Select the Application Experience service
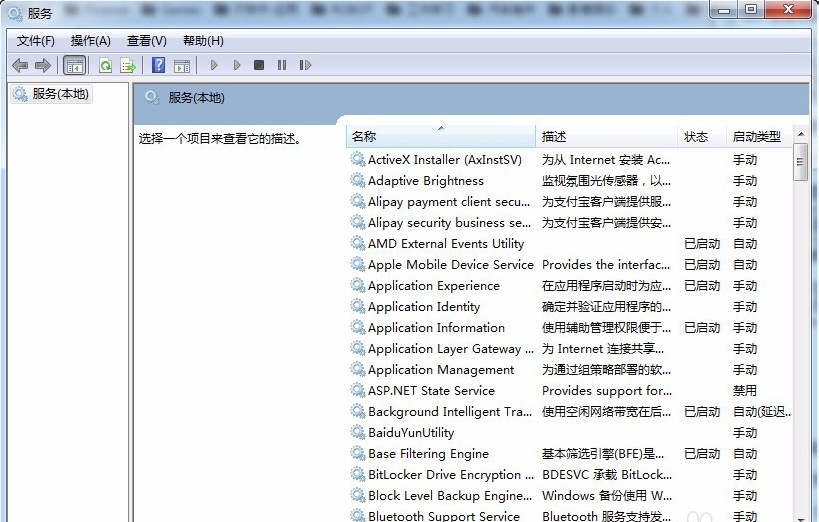This screenshot has height=522, width=819. coord(434,286)
